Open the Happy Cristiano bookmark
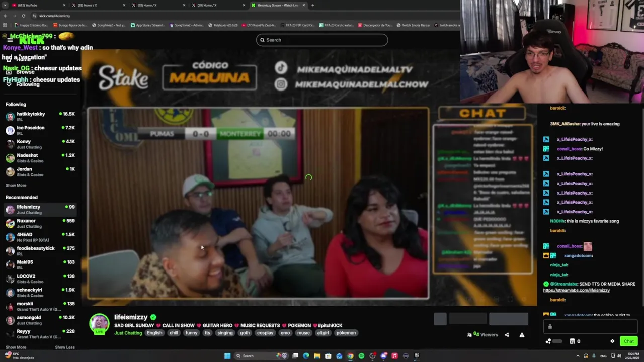Image resolution: width=644 pixels, height=362 pixels. [31, 25]
